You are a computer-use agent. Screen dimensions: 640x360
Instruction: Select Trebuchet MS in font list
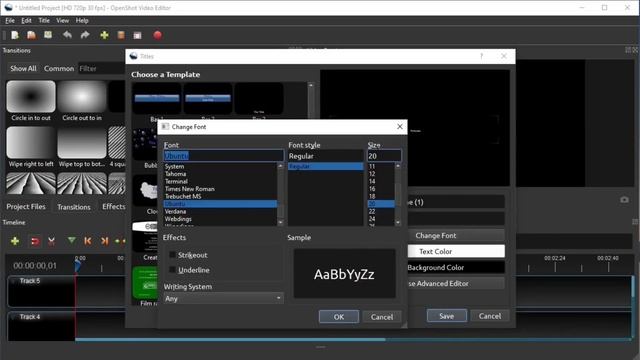click(x=183, y=196)
